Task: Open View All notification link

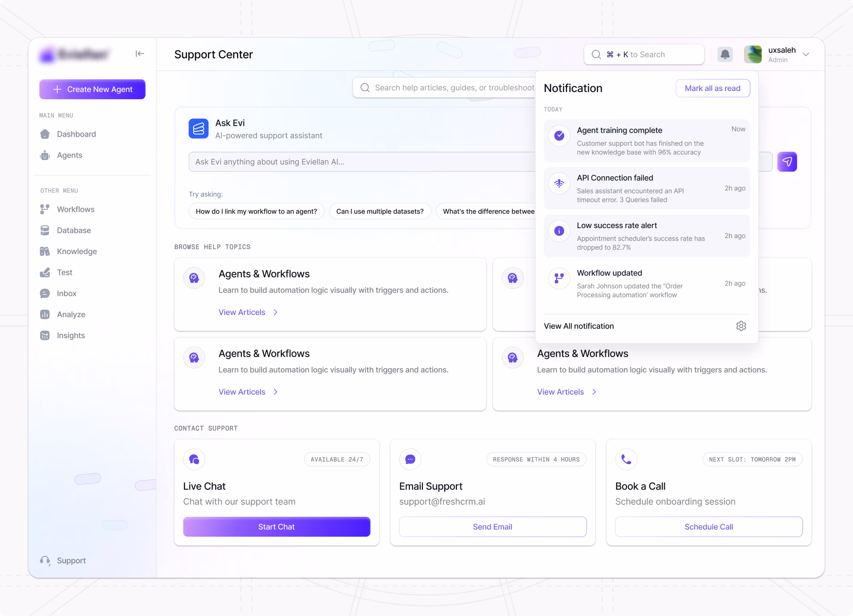Action: coord(579,326)
